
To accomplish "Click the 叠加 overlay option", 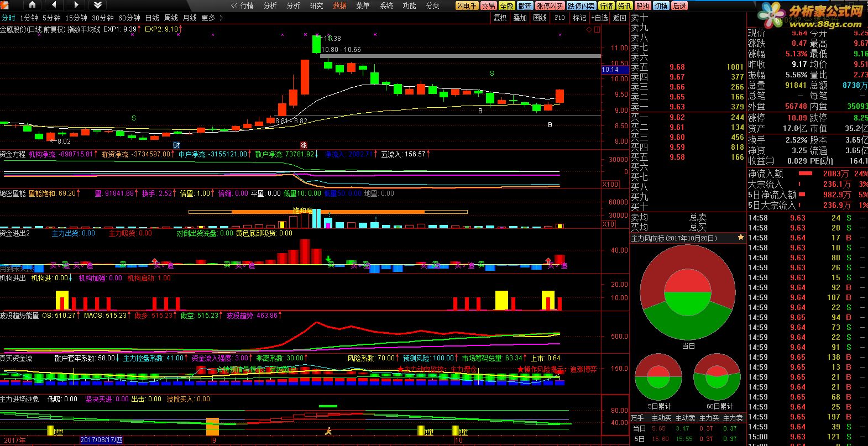I will (520, 18).
